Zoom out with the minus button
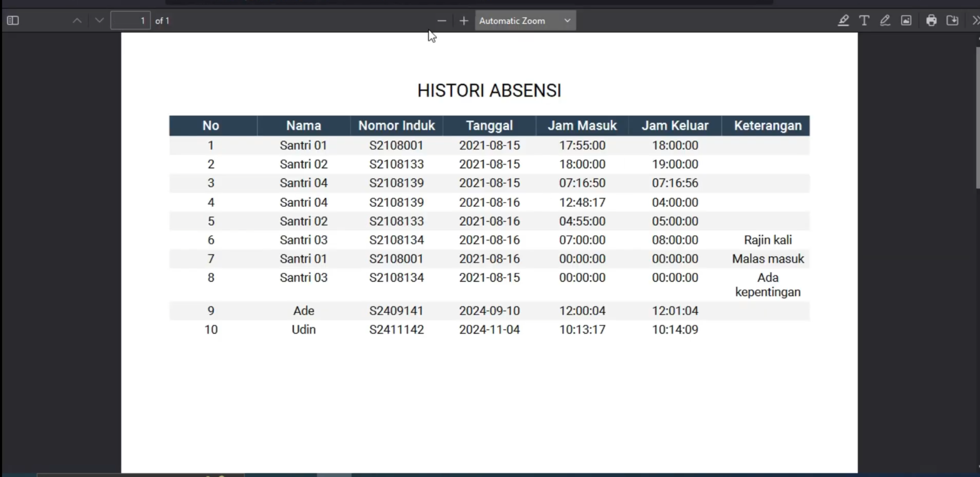This screenshot has width=980, height=477. pos(442,21)
